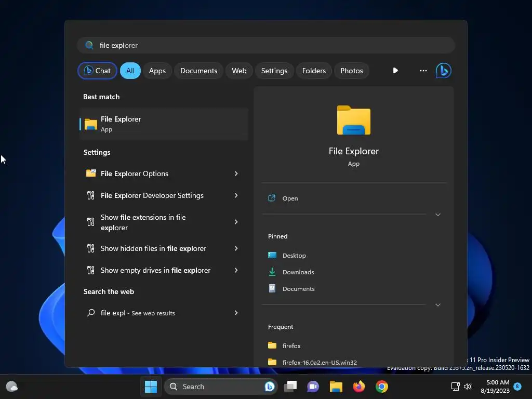The height and width of the screenshot is (399, 532).
Task: Click 'Show file extensions in file explorer' text
Action: [x=143, y=222]
